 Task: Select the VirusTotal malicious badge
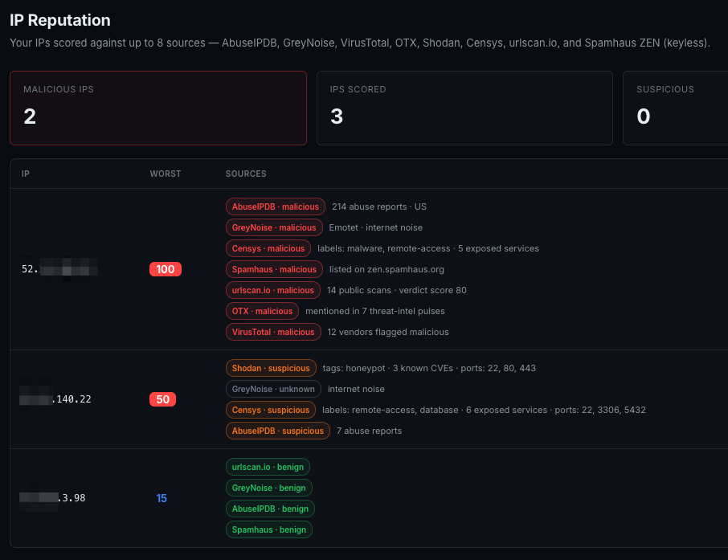(273, 332)
